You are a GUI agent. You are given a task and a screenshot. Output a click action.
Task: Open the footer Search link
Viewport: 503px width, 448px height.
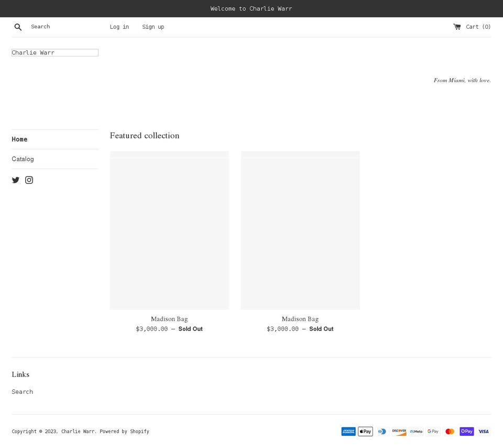[x=22, y=392]
